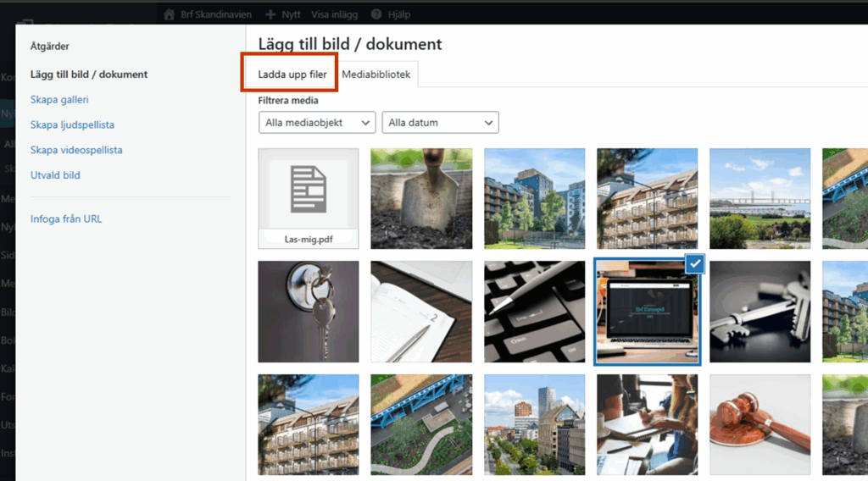Uncheck the selected laptop image checkmark
Image resolution: width=868 pixels, height=481 pixels.
coord(695,264)
